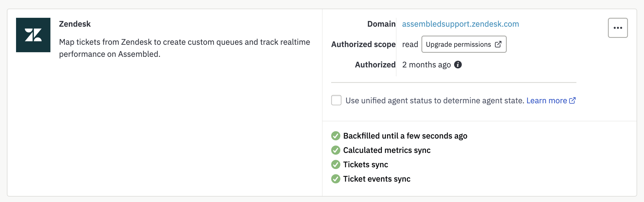Viewport: 644px width, 202px height.
Task: Click the green check next to Backfilled until
Action: pyautogui.click(x=336, y=136)
